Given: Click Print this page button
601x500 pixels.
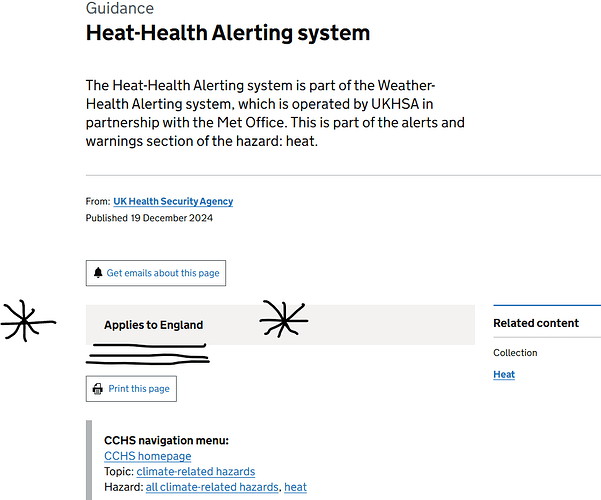Looking at the screenshot, I should tap(131, 389).
